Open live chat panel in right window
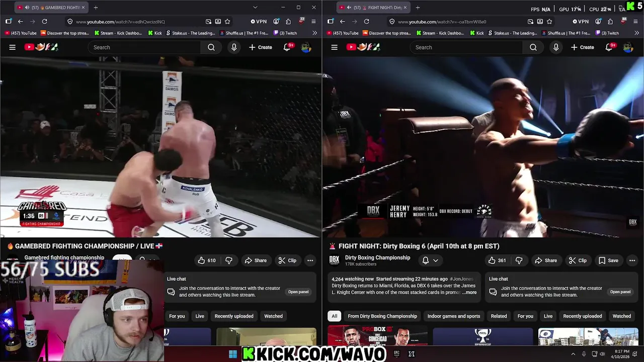 point(620,292)
